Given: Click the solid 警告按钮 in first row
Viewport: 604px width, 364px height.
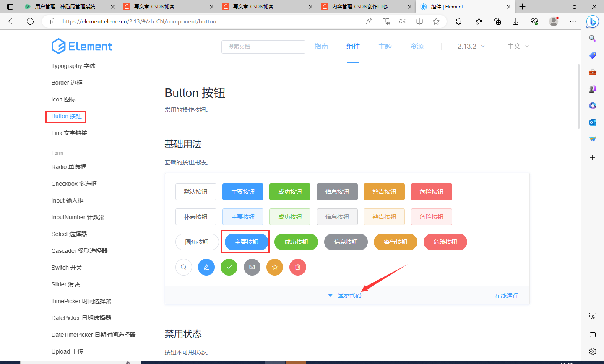Looking at the screenshot, I should [x=384, y=192].
